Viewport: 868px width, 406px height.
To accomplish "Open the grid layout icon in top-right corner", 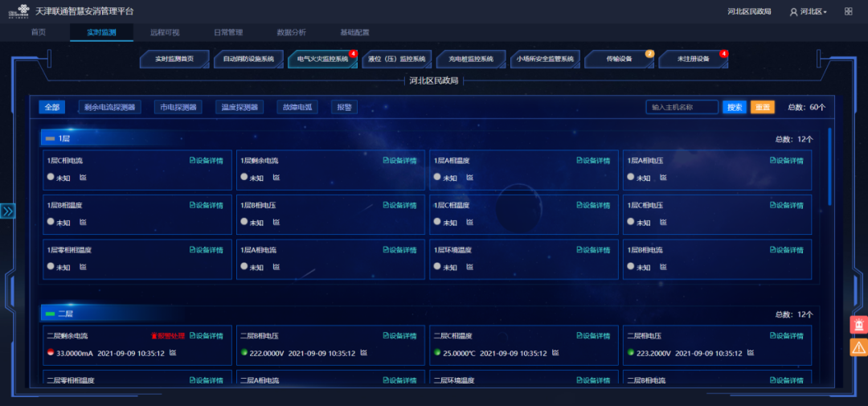I will coord(848,11).
